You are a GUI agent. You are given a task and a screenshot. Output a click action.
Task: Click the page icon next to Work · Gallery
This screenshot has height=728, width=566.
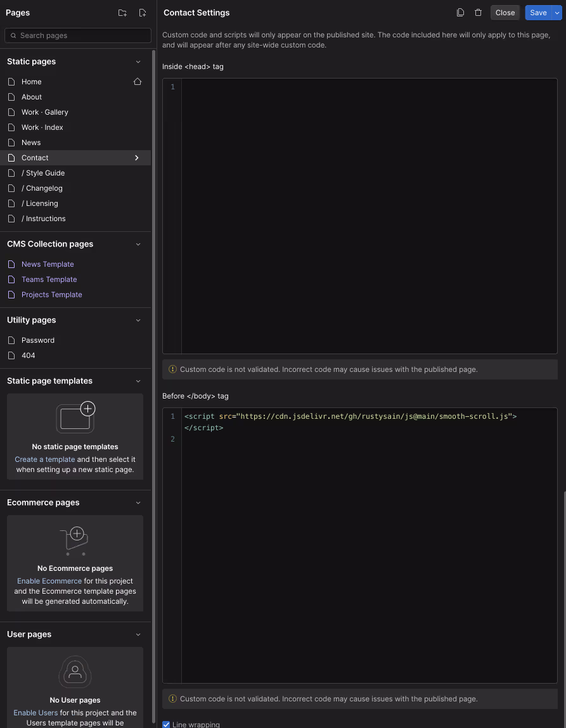pyautogui.click(x=11, y=112)
